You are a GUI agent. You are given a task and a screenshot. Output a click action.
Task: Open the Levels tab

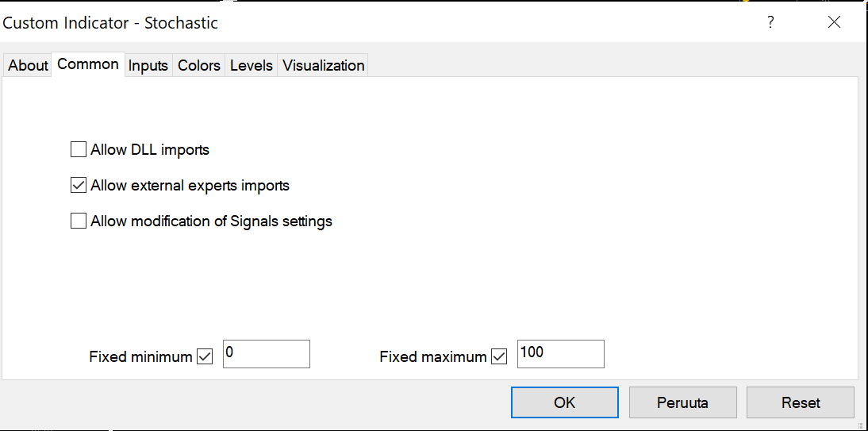pyautogui.click(x=252, y=66)
